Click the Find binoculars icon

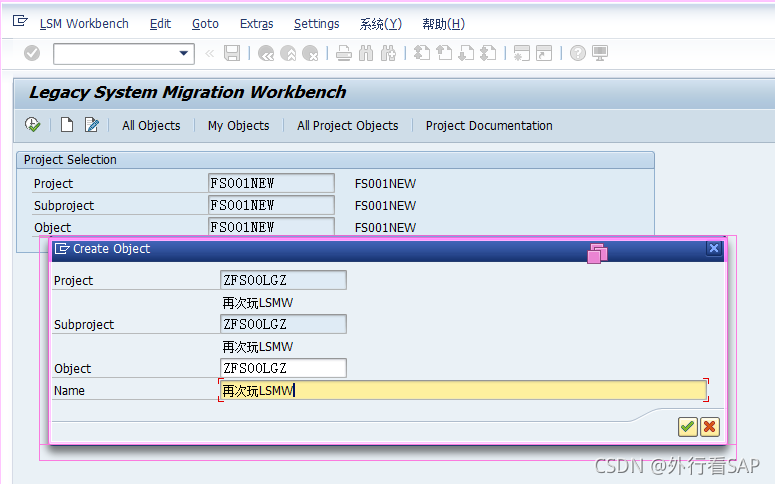366,53
